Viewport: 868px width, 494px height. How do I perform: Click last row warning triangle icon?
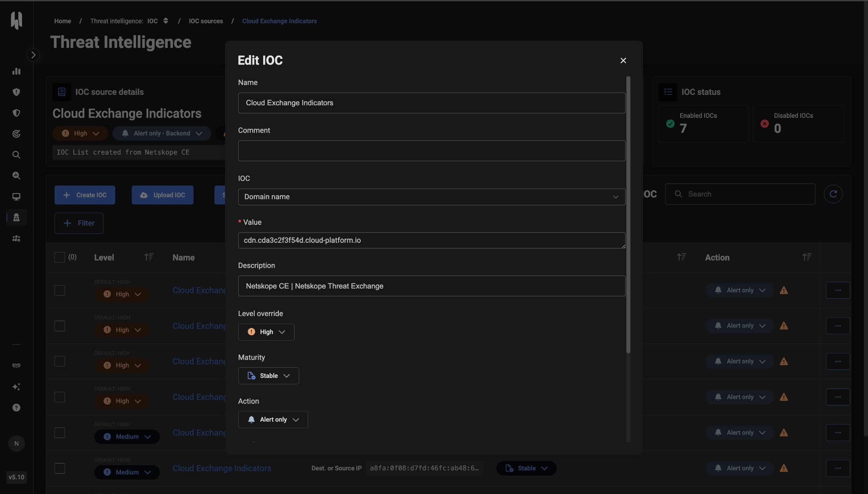(784, 468)
